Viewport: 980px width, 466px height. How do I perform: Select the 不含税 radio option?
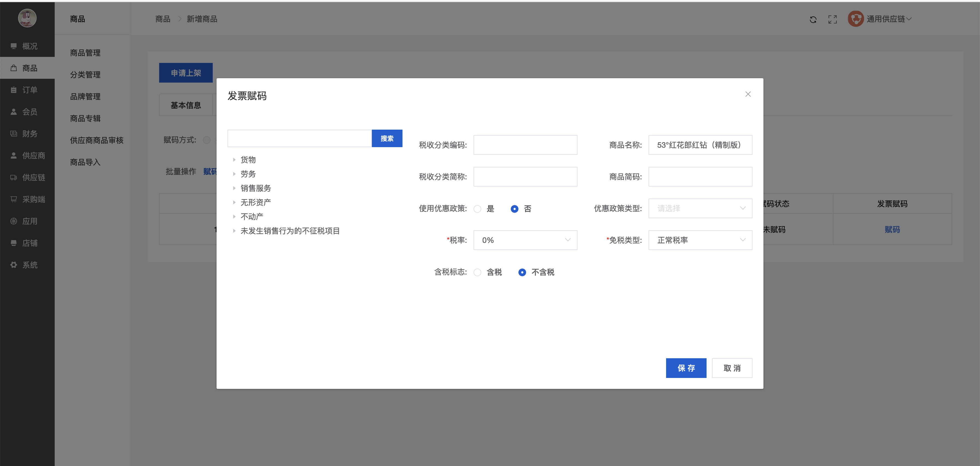click(522, 272)
